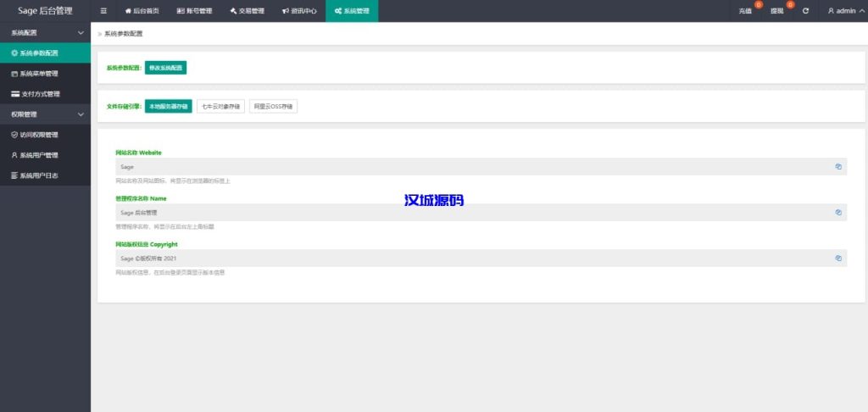
Task: Click the sidebar collapse hamburger icon
Action: pyautogui.click(x=103, y=11)
